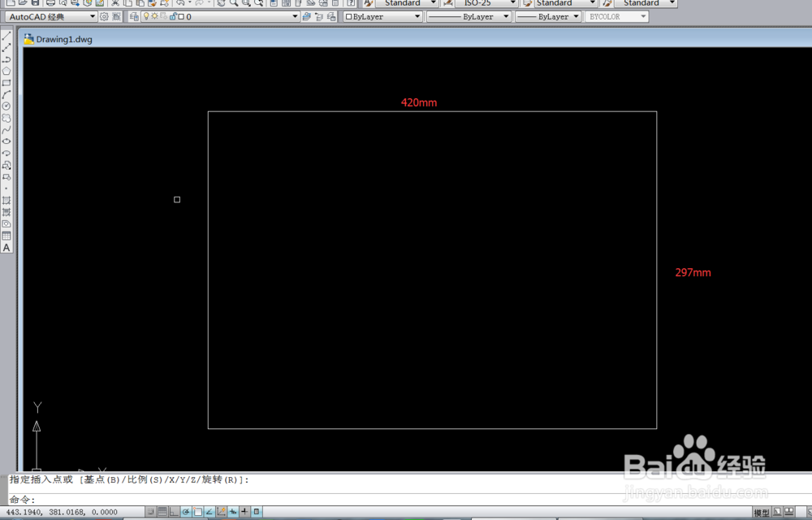Select the Rectangle tool
This screenshot has width=812, height=520.
point(6,83)
